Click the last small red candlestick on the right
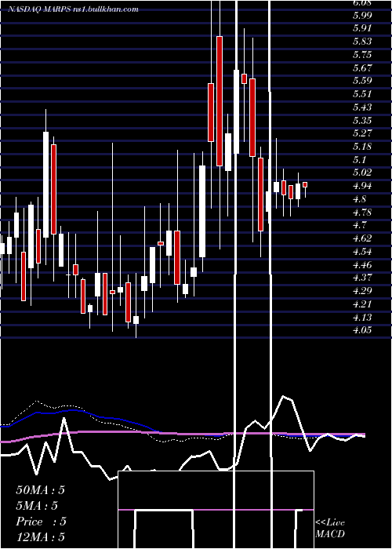The width and height of the screenshot is (392, 549). tap(305, 184)
